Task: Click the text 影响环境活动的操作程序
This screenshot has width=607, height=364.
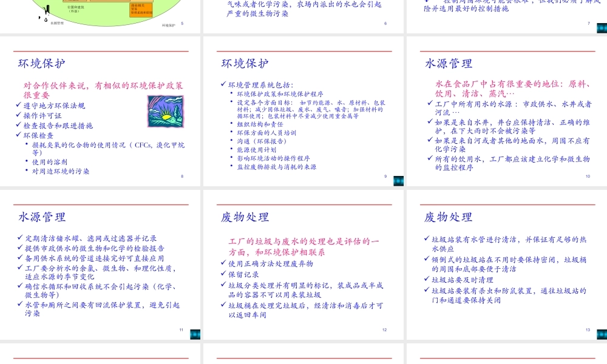Action: pos(273,158)
